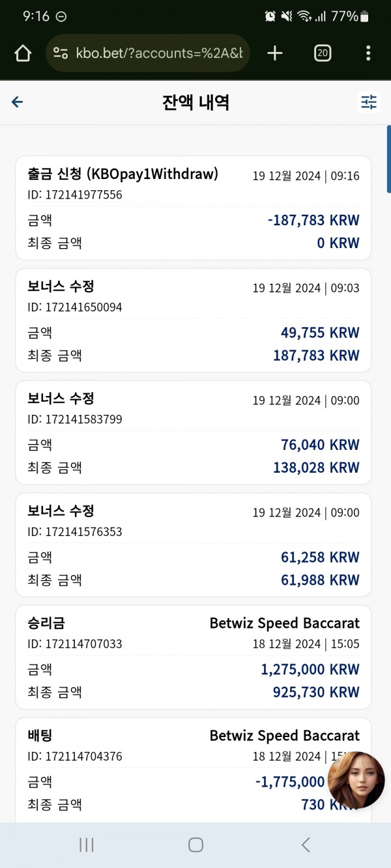Click the kbo.bet URL address field
This screenshot has width=391, height=868.
pyautogui.click(x=148, y=53)
